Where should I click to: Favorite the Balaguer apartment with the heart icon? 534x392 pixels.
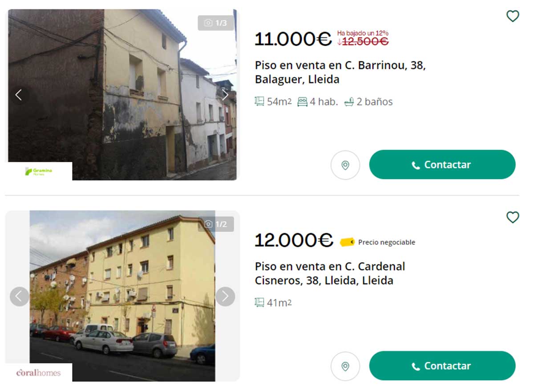tap(513, 16)
